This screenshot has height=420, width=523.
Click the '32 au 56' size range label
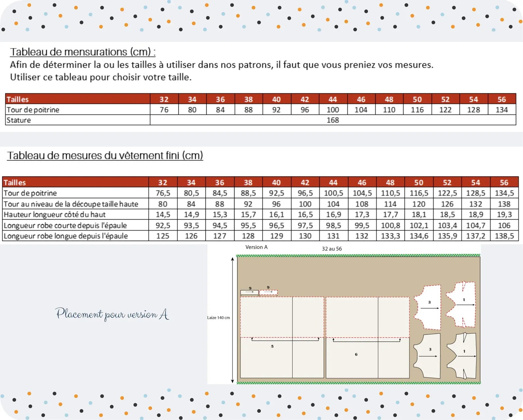point(332,249)
